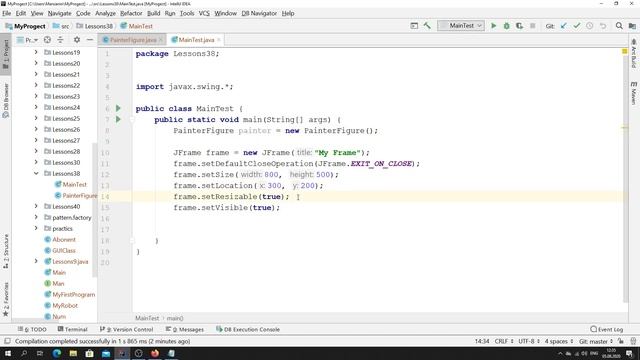640x360 pixels.
Task: Git revert changes icon
Action: pos(603,26)
